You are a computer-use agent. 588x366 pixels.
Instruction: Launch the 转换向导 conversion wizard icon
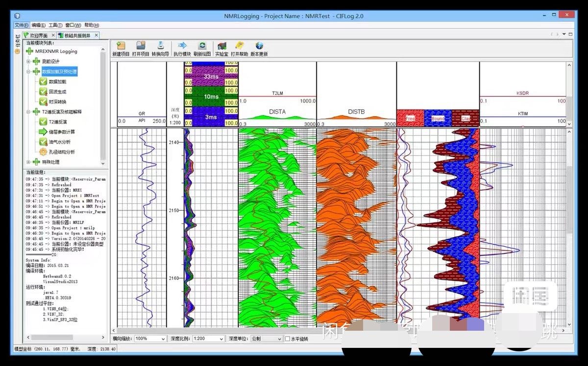point(160,46)
